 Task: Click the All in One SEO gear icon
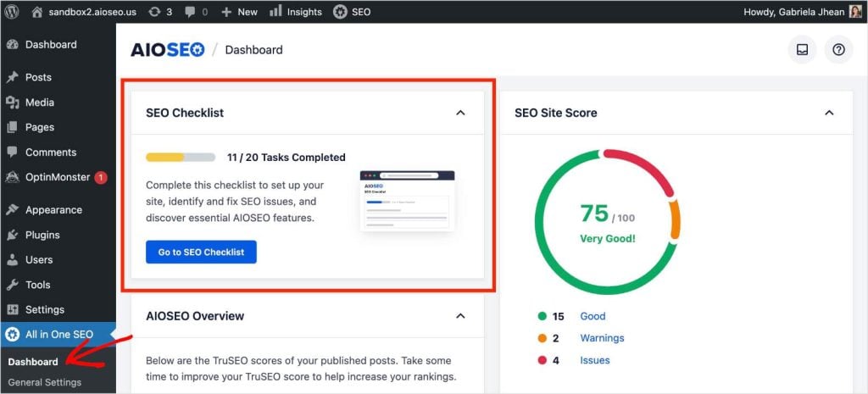13,334
